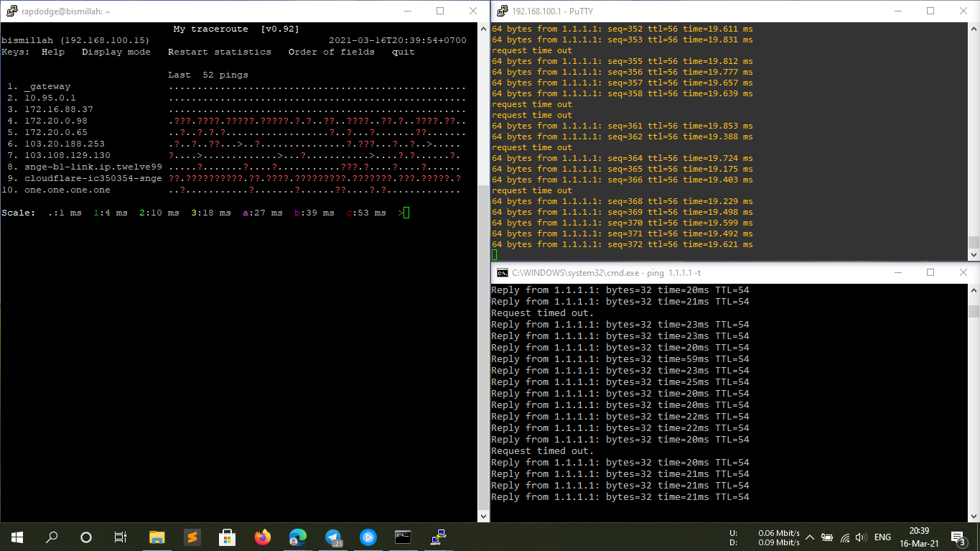Click 'bismillah (192.168.100.15)' host text
Screen dimensions: 980x551
[75, 40]
